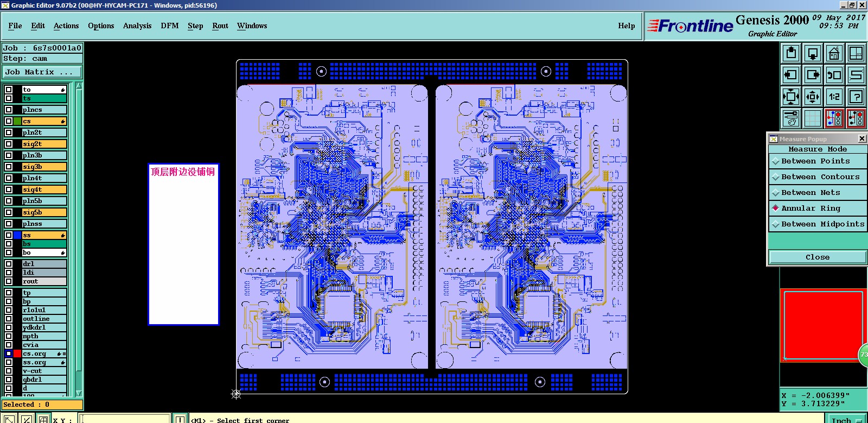Screen dimensions: 868x423
Task: Toggle the 'cs.org' layer checkbox
Action: (x=8, y=353)
